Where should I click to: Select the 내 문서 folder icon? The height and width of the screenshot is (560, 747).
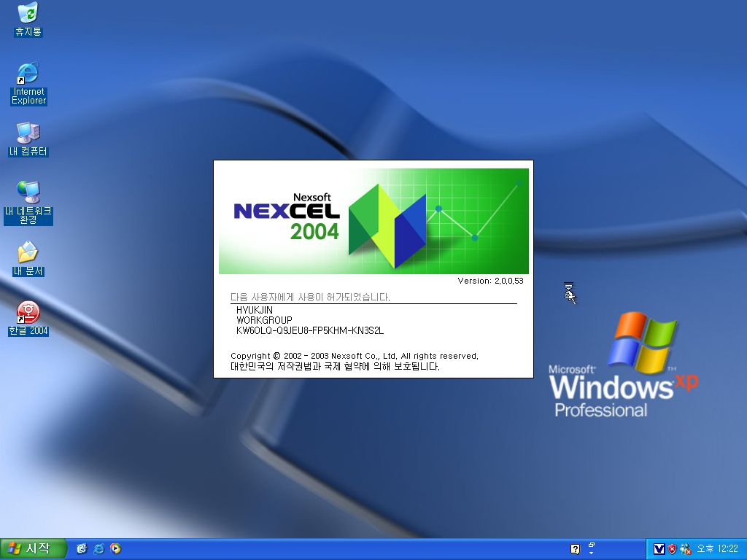(x=28, y=259)
